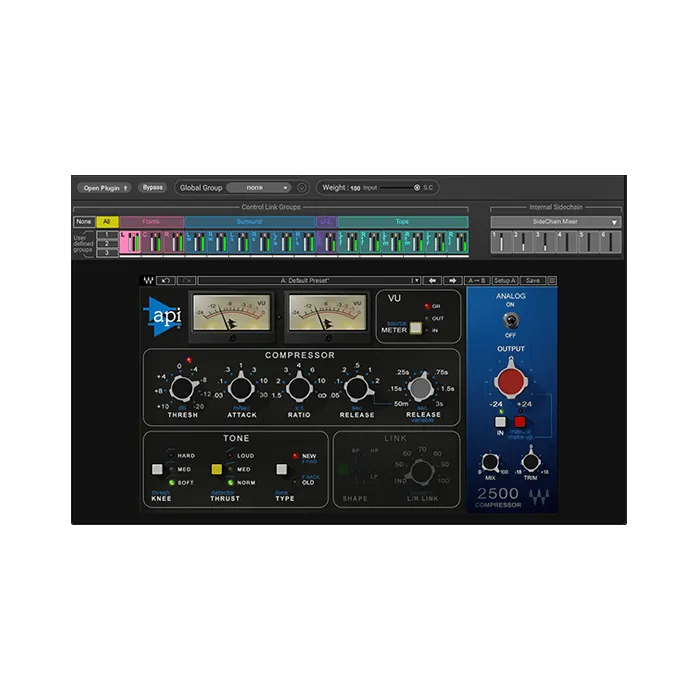Click the Internal Sidechain heading
The height and width of the screenshot is (699, 699).
tap(555, 207)
